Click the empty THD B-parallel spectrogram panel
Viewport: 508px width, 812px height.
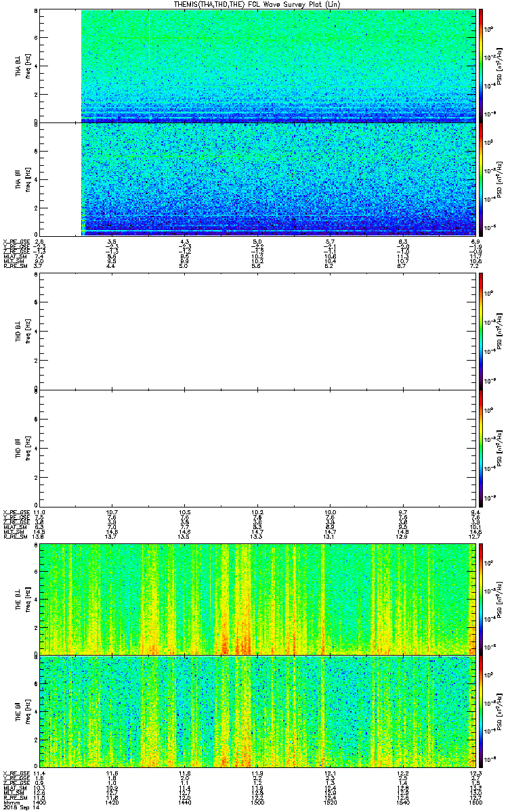(257, 447)
